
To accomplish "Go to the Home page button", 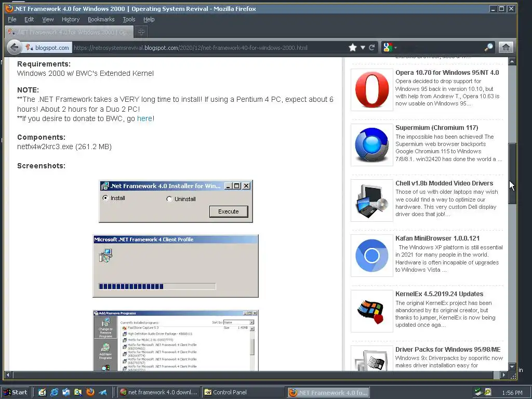I will (506, 47).
